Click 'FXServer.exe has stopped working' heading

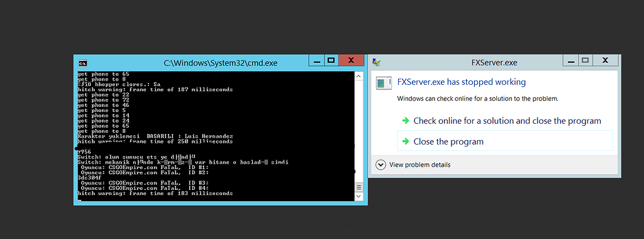click(462, 82)
